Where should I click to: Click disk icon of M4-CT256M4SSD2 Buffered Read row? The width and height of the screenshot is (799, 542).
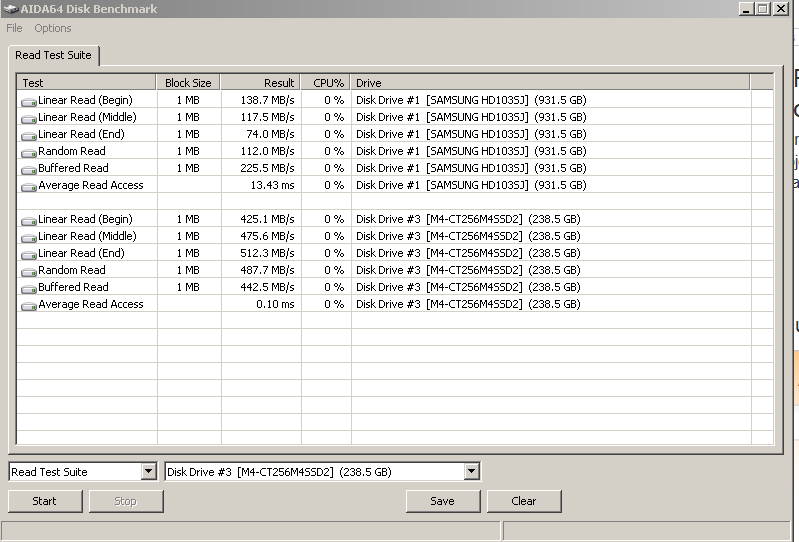pos(29,289)
